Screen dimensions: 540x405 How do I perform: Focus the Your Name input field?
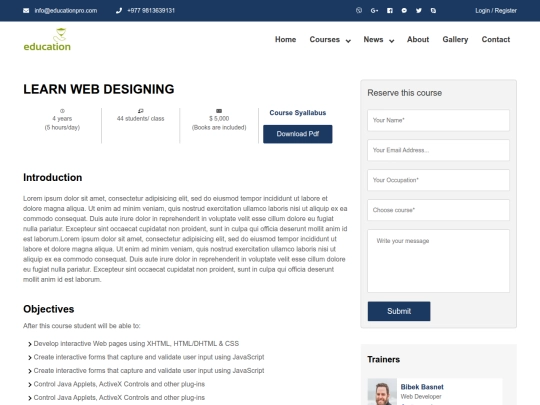pos(438,120)
